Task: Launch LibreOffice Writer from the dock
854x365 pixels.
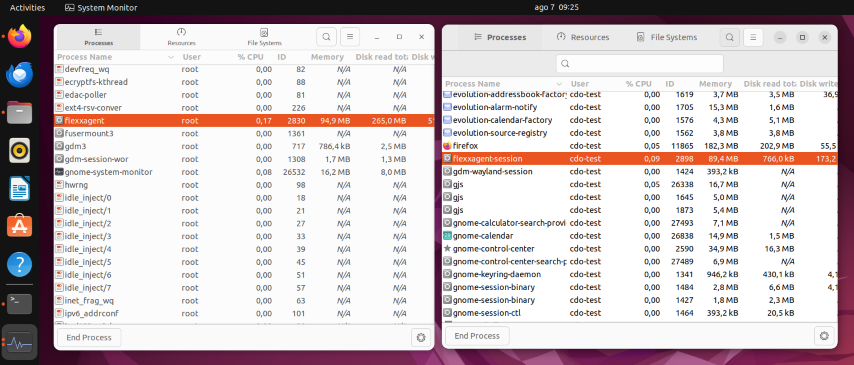Action: [20, 188]
